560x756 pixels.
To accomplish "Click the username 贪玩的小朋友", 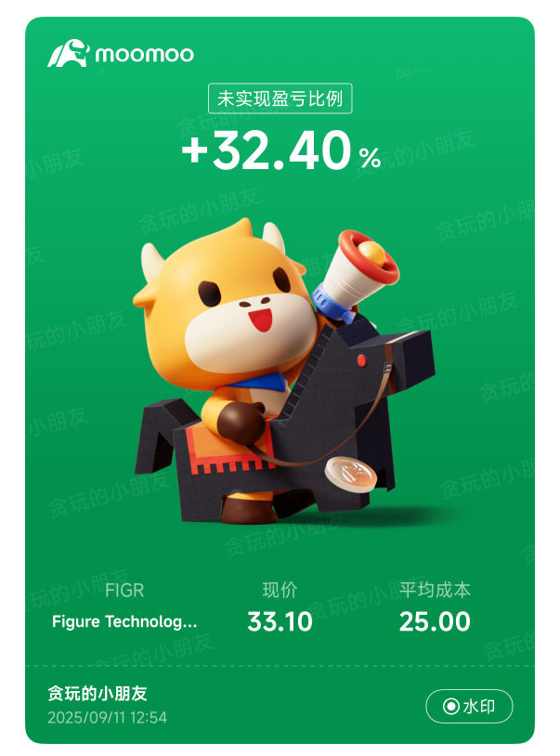I will pyautogui.click(x=98, y=694).
